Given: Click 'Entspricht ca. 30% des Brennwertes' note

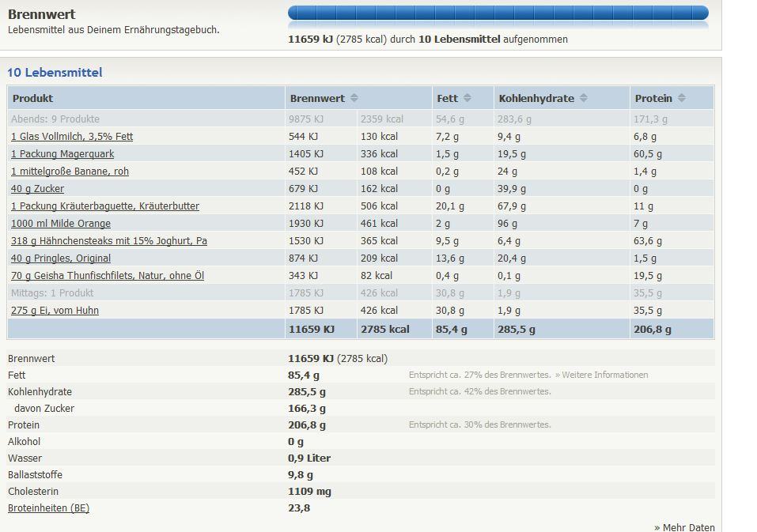Looking at the screenshot, I should tap(479, 425).
